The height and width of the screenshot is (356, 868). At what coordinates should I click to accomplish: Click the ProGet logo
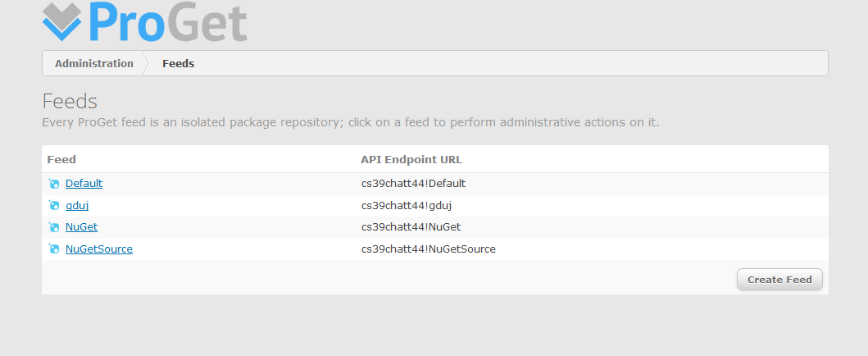pyautogui.click(x=144, y=22)
